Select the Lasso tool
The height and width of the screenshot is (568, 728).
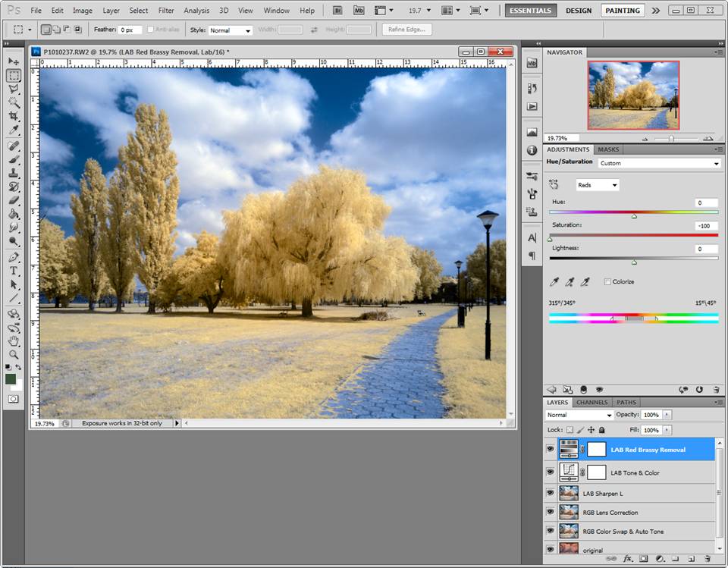(14, 88)
